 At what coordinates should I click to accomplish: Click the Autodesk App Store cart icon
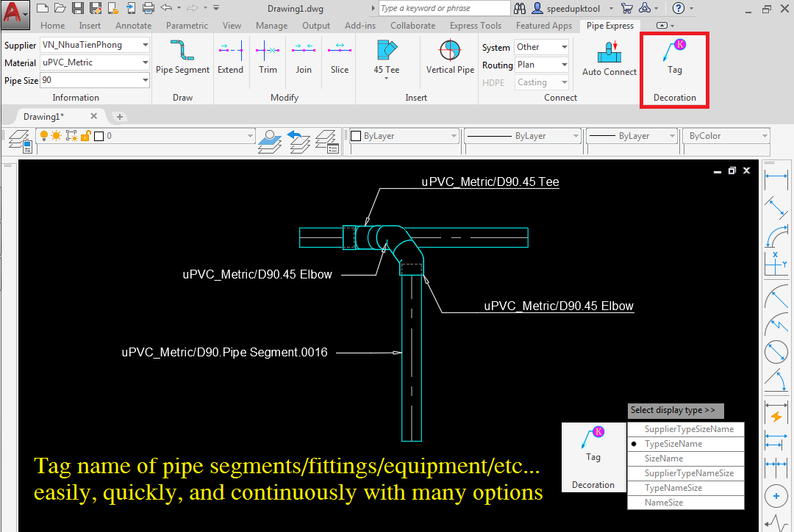point(627,8)
